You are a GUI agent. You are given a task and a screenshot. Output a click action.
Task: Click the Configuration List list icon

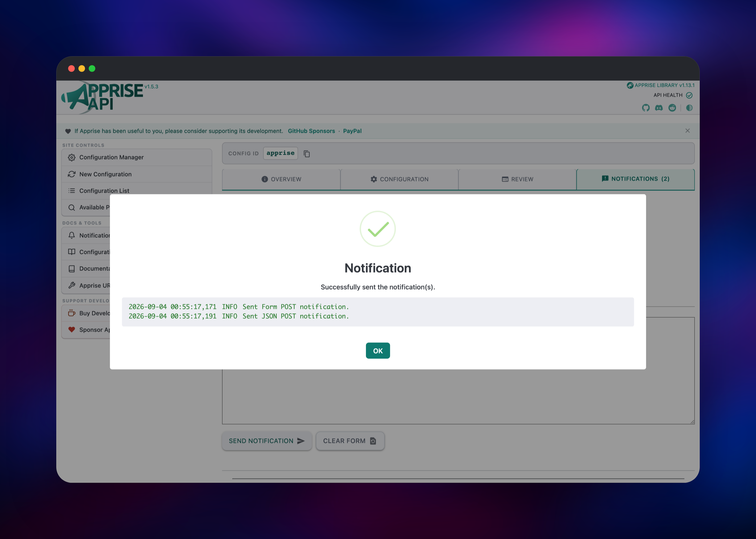[x=72, y=191]
